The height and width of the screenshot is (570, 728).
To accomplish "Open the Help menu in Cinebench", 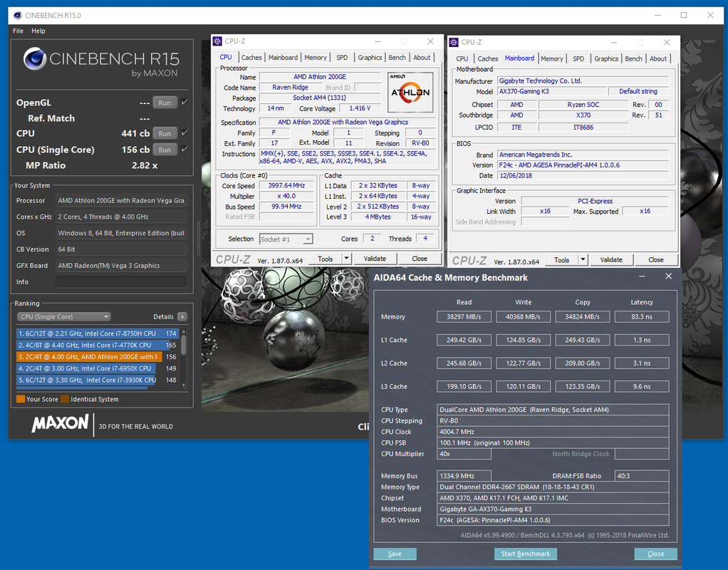I will (38, 31).
